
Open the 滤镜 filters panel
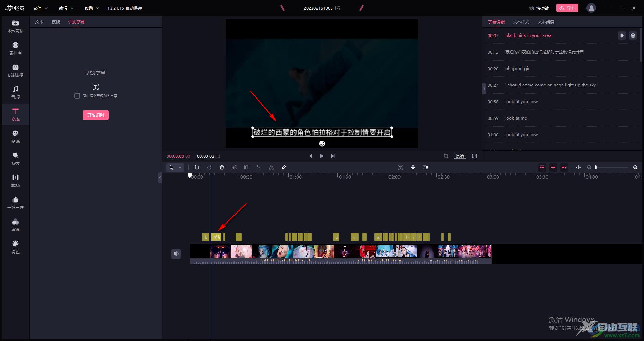point(15,225)
